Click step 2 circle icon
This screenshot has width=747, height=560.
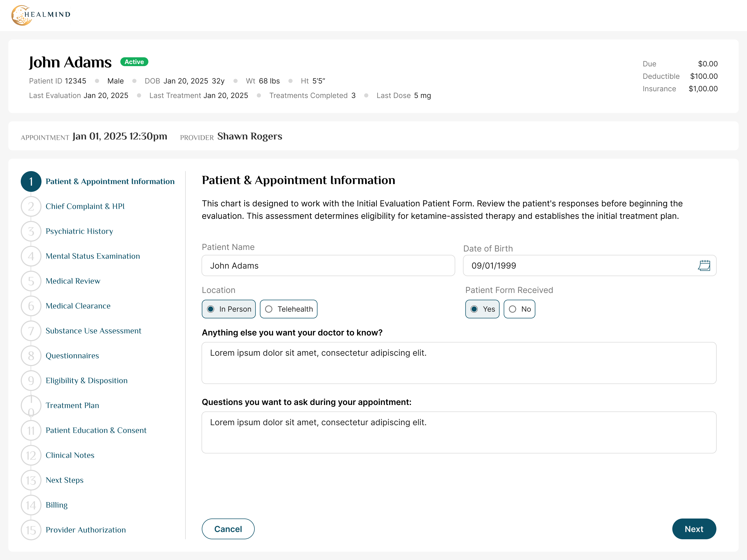tap(31, 206)
